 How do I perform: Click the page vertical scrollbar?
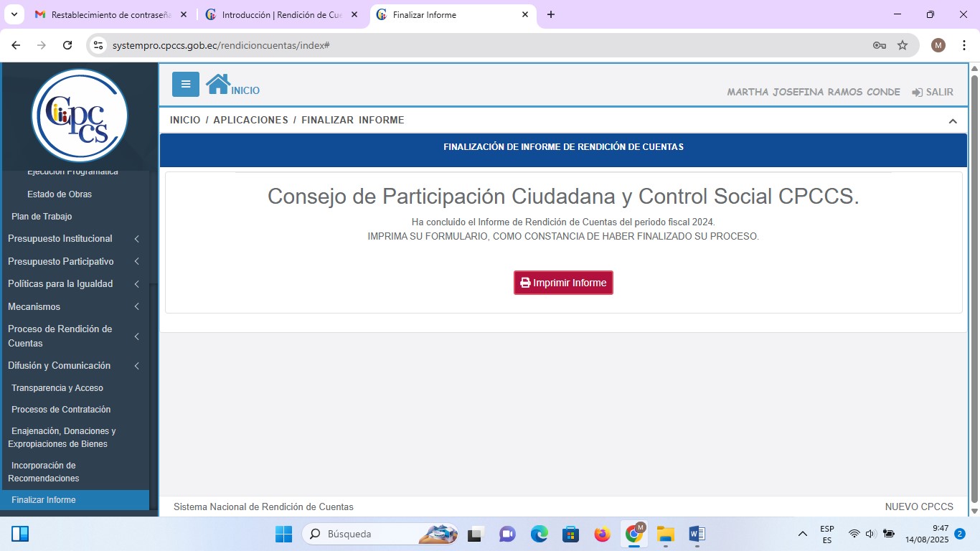click(x=974, y=287)
